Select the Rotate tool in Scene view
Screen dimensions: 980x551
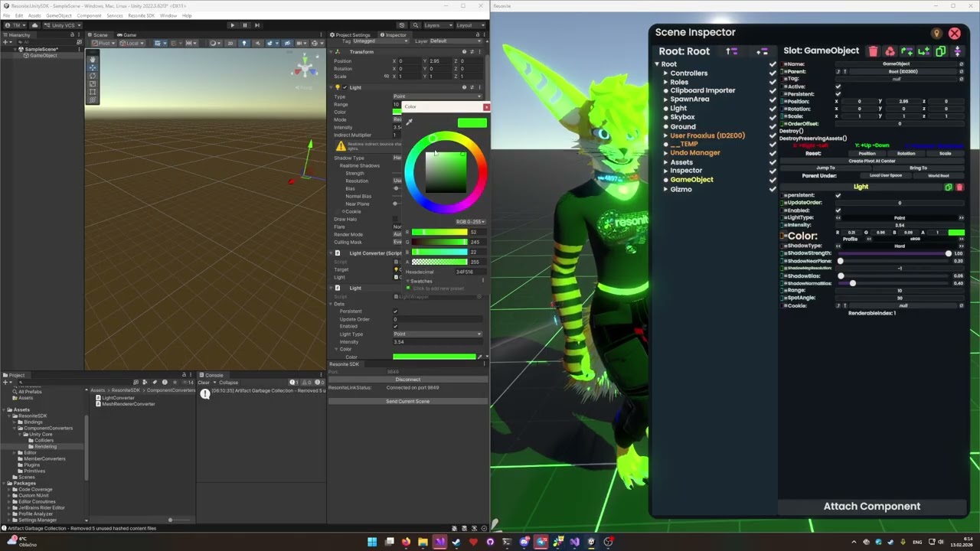point(93,76)
